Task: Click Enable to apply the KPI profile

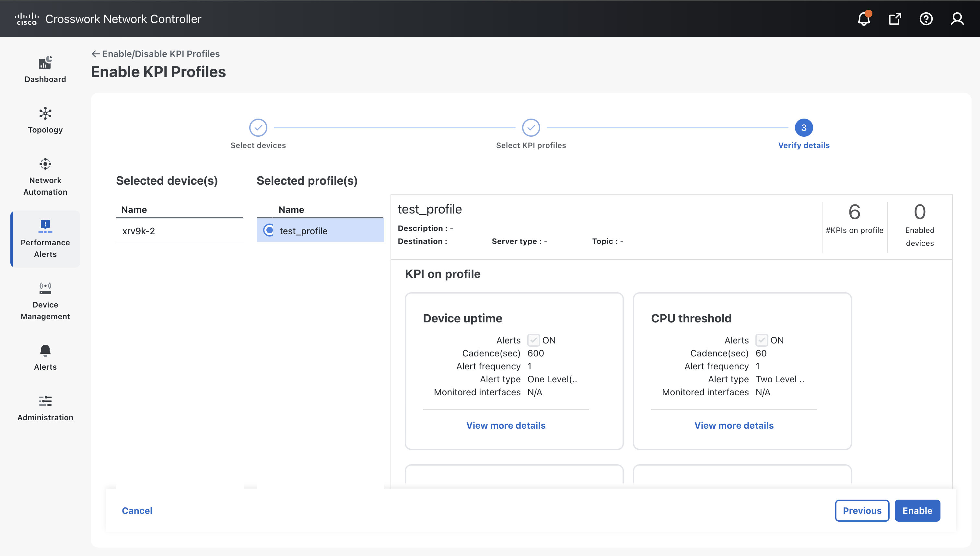Action: pyautogui.click(x=917, y=510)
